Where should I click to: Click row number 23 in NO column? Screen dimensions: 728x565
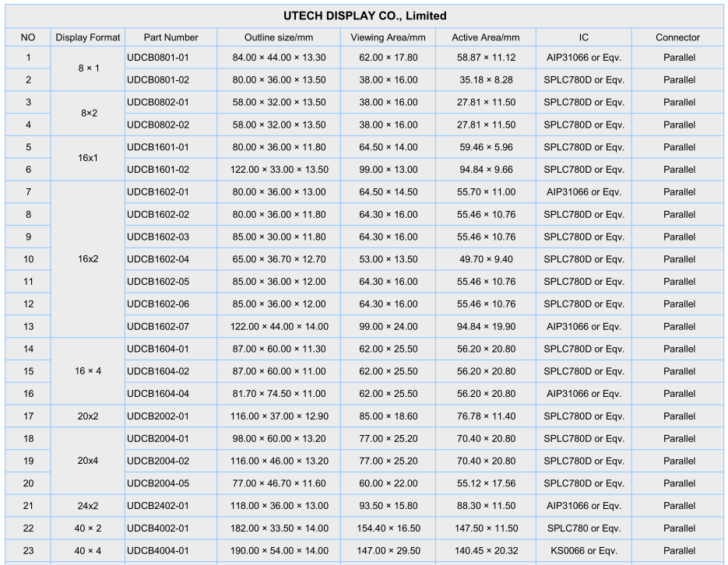[28, 551]
